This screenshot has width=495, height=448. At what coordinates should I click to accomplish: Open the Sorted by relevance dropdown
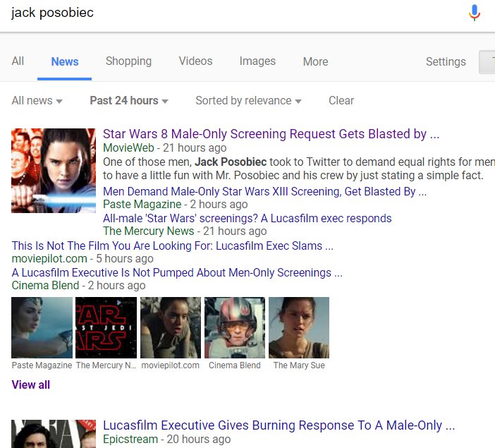pyautogui.click(x=248, y=101)
